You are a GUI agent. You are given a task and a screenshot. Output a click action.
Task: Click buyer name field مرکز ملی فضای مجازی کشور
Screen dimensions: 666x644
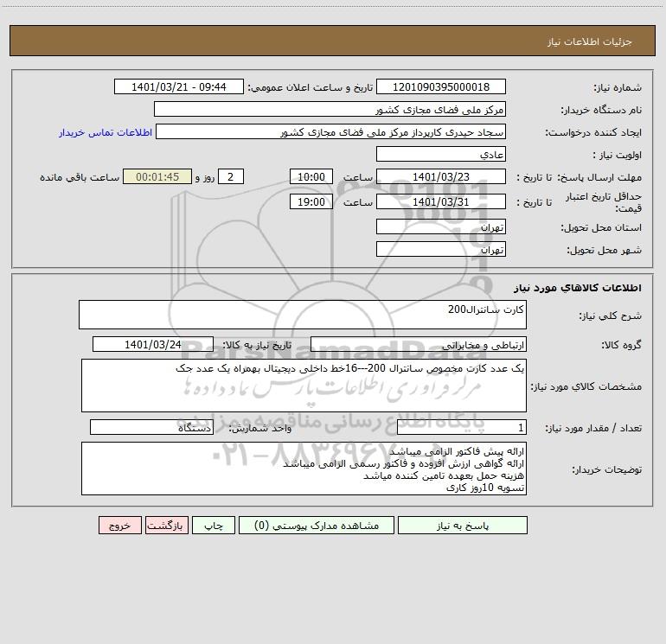pyautogui.click(x=330, y=109)
